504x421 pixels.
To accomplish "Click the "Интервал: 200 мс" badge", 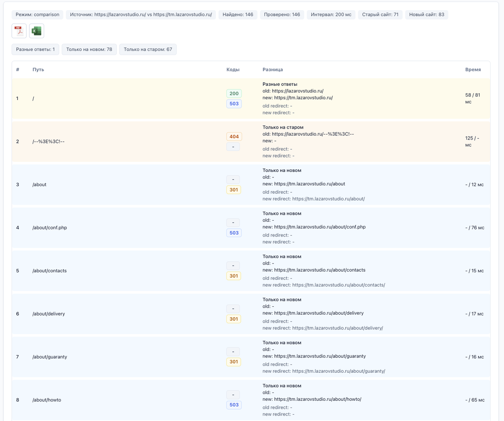I will (331, 15).
